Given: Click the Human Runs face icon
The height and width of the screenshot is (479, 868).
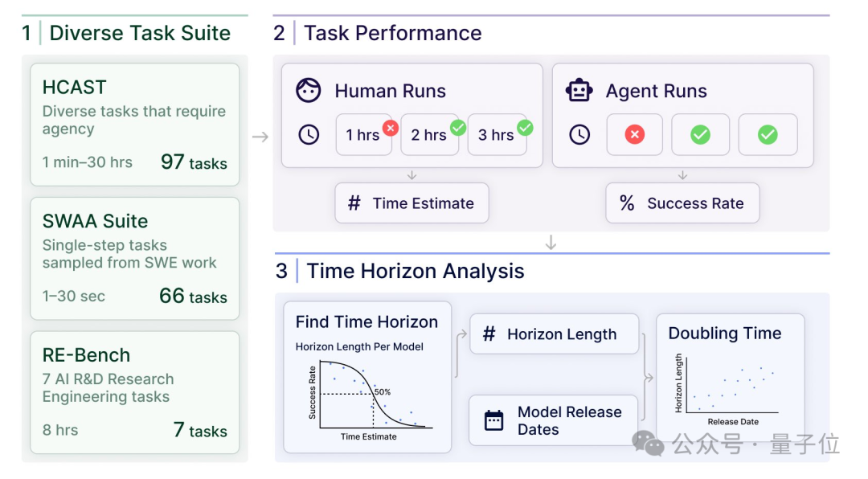Looking at the screenshot, I should coord(309,90).
